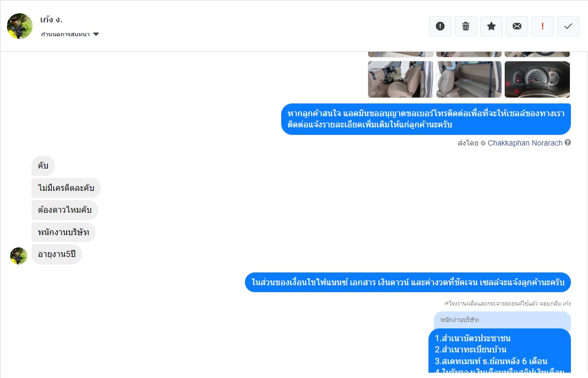Click the reply arrow label above quoted message
The image size is (588, 378).
(x=507, y=303)
